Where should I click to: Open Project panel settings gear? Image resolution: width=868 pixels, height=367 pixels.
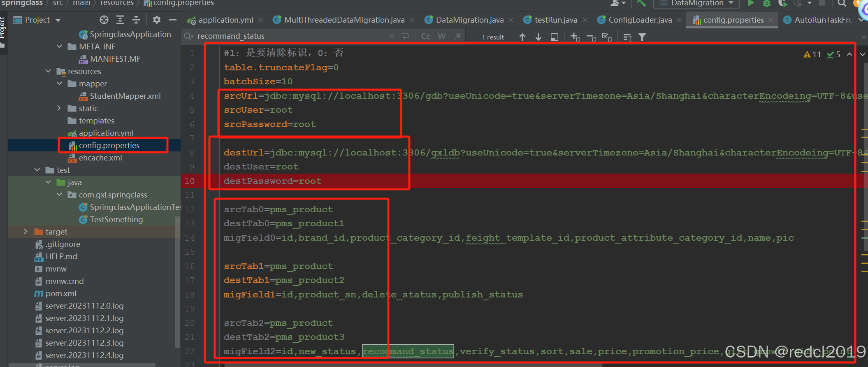157,20
